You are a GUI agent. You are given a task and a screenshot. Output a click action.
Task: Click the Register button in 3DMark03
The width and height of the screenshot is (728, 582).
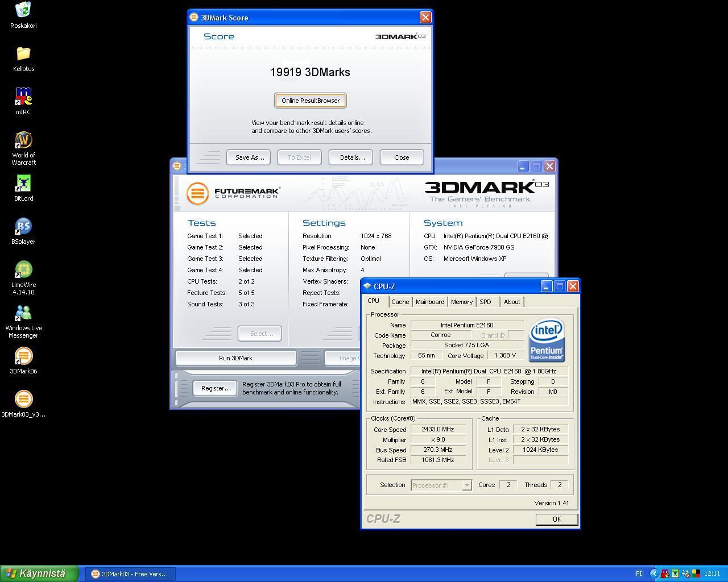pyautogui.click(x=215, y=388)
